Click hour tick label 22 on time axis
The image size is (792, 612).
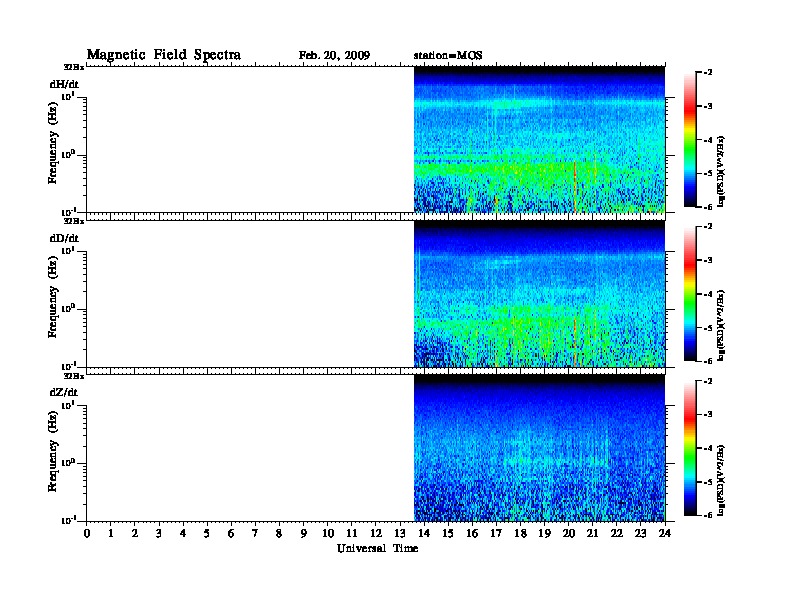click(x=617, y=534)
